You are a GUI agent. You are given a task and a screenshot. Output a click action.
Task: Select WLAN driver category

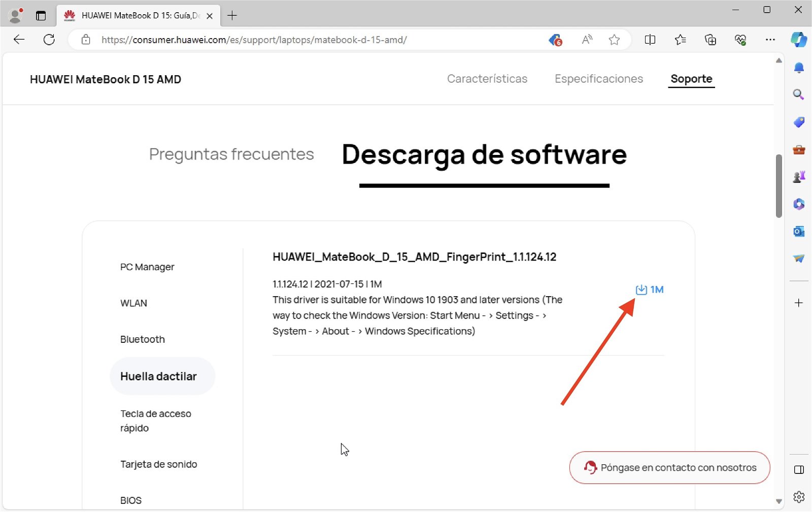[x=133, y=303]
